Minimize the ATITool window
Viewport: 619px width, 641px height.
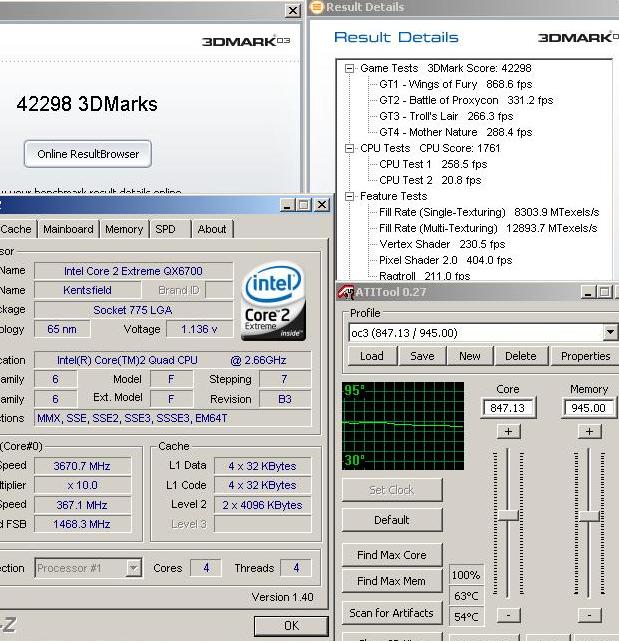click(x=588, y=292)
